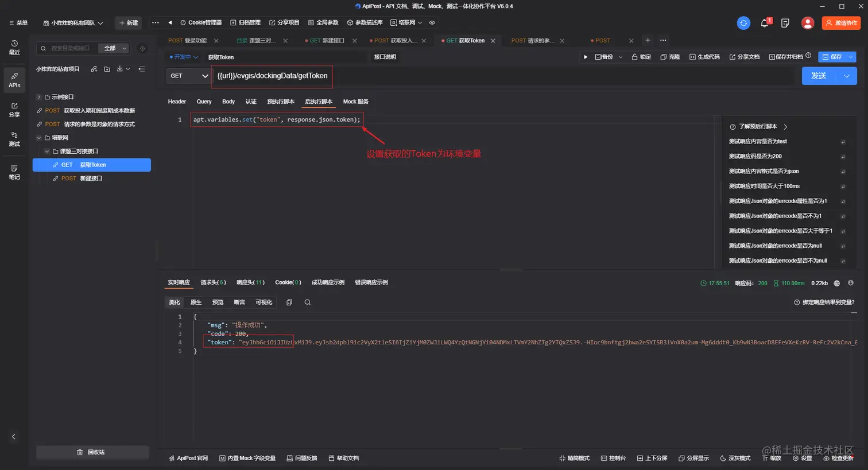Open the top toolbar three-dots menu
The height and width of the screenshot is (470, 868).
coord(155,23)
